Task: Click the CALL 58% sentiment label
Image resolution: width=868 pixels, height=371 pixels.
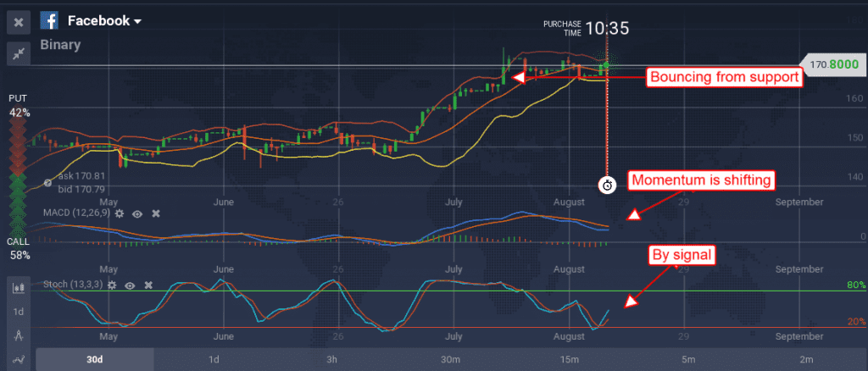Action: (x=19, y=249)
